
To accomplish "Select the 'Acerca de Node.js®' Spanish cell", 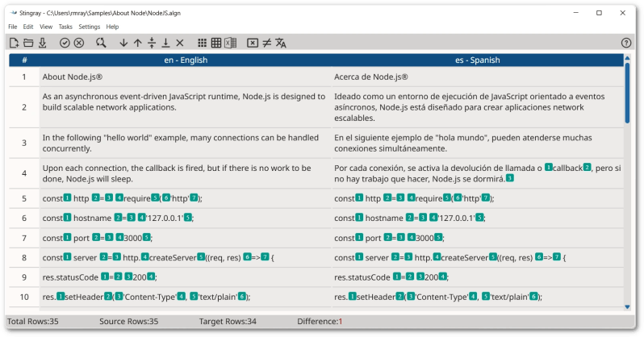I will (477, 77).
